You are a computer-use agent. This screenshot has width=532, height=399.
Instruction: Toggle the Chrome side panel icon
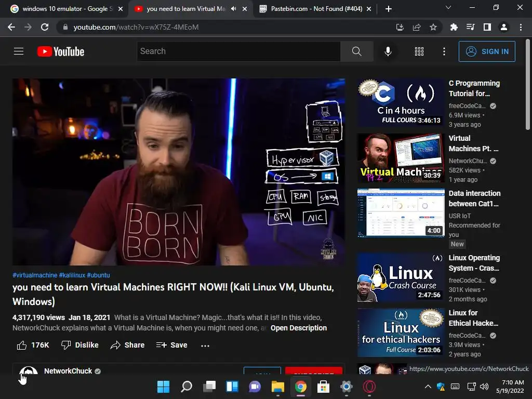pyautogui.click(x=487, y=27)
